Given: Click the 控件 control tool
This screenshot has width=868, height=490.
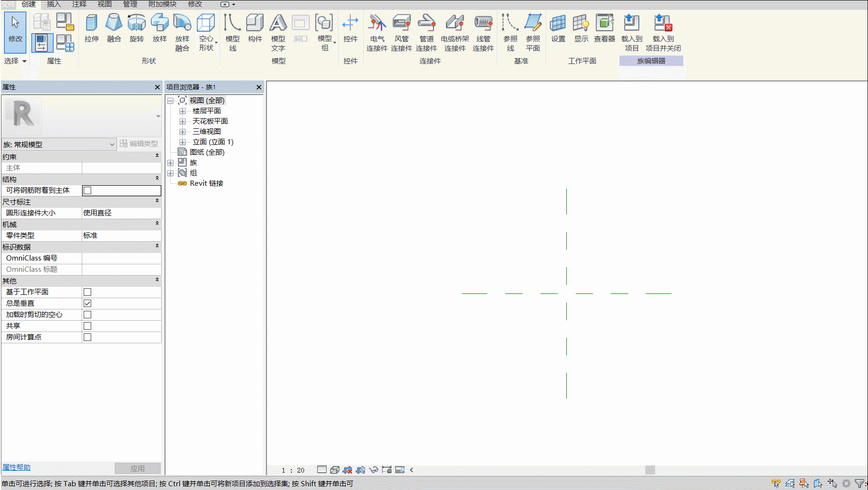Looking at the screenshot, I should 351,28.
